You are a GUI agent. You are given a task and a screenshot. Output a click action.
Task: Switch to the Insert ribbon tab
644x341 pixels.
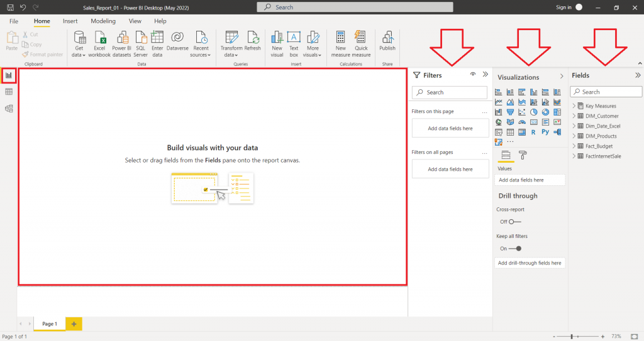point(70,21)
